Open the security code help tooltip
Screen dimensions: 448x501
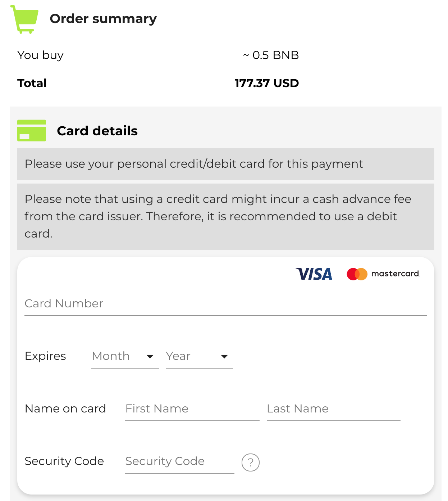click(x=251, y=462)
